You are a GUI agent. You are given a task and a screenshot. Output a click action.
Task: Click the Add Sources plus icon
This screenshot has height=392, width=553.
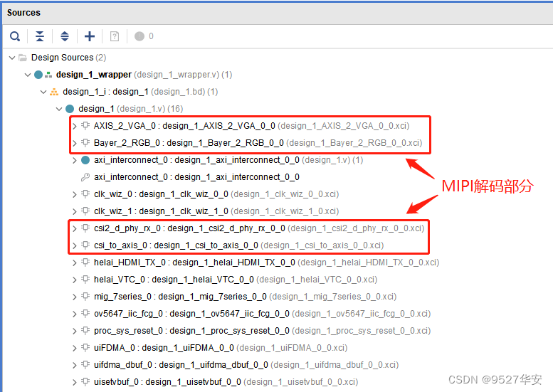[x=90, y=36]
